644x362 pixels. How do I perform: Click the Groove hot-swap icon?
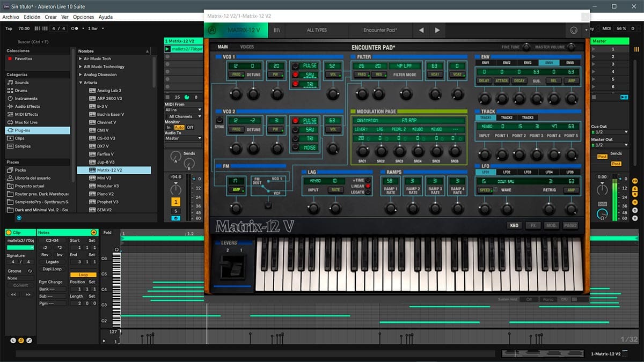coord(30,271)
